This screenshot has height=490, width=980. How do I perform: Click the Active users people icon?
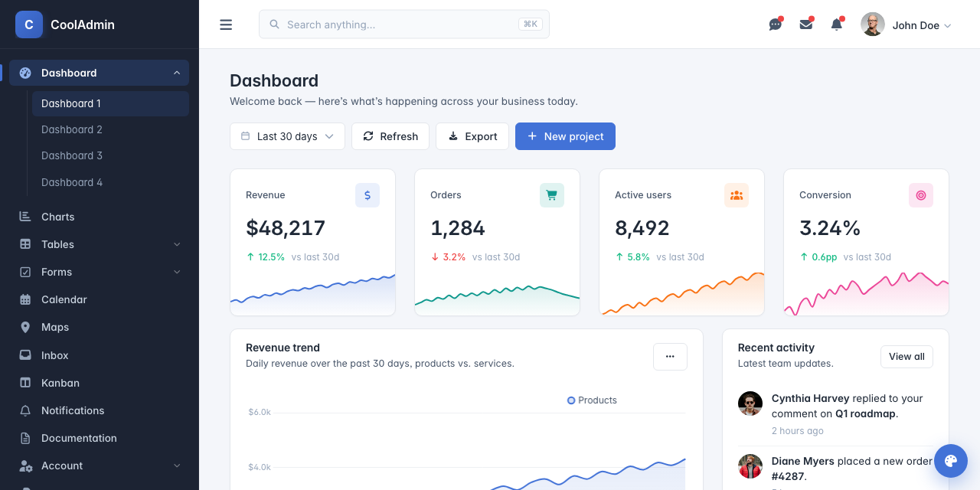tap(737, 195)
